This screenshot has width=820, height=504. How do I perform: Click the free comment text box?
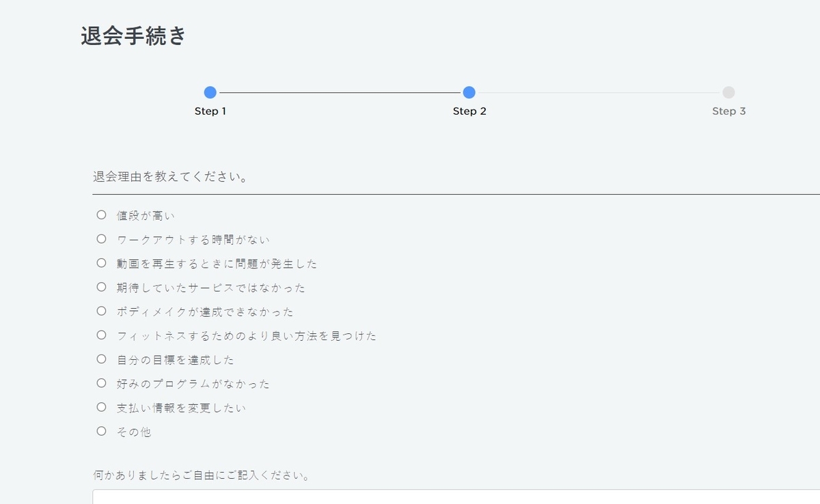456,496
